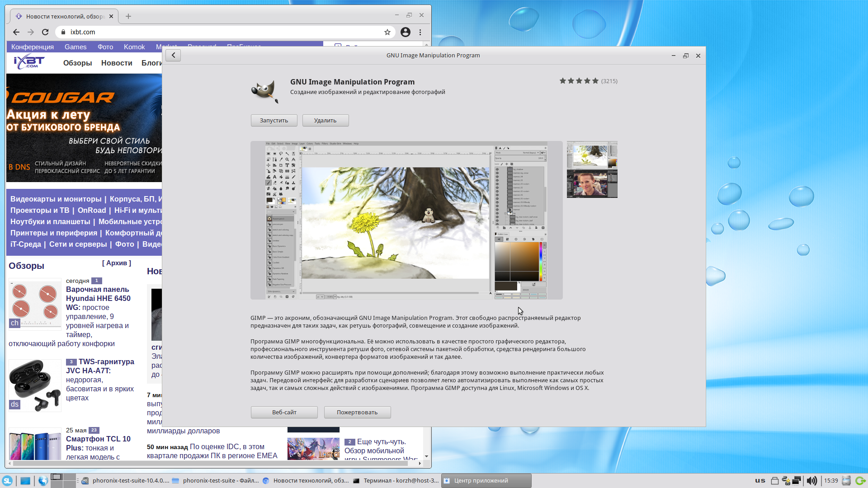This screenshot has width=868, height=488.
Task: Switch keyboard layout via 'us' indicator
Action: [760, 480]
